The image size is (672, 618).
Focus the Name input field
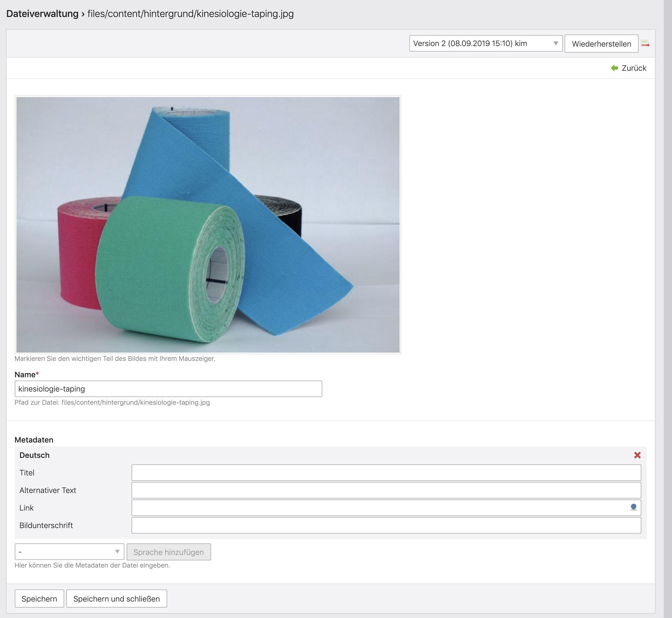(x=168, y=389)
